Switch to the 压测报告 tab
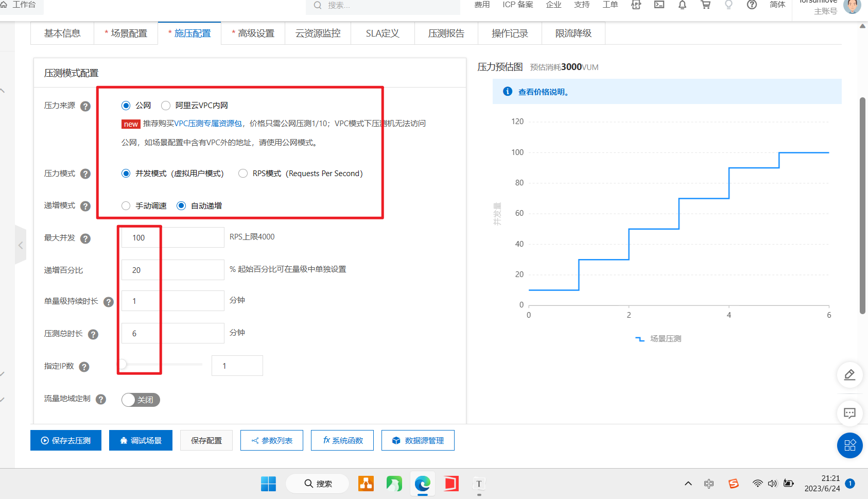Viewport: 868px width, 499px height. pyautogui.click(x=446, y=33)
